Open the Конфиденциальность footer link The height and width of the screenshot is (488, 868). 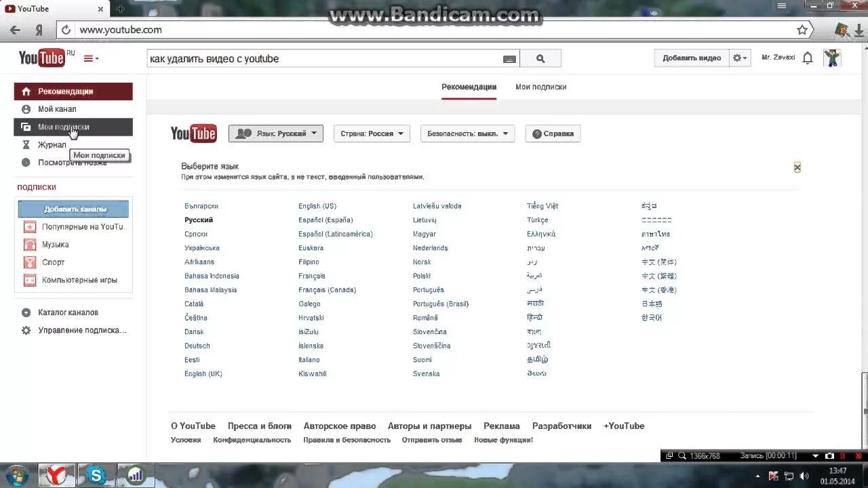(252, 440)
